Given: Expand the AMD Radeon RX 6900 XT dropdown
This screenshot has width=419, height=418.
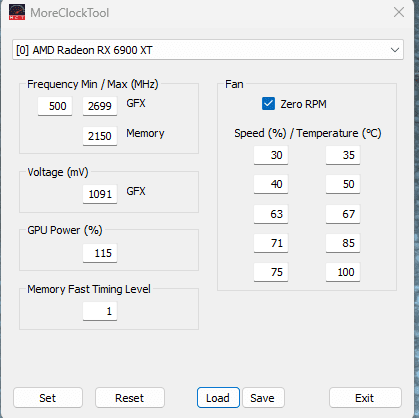Looking at the screenshot, I should tap(208, 50).
